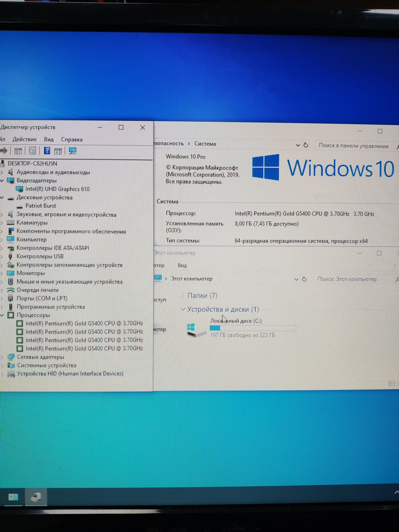
Task: Select the Сетевые адаптеры category
Action: (x=40, y=357)
